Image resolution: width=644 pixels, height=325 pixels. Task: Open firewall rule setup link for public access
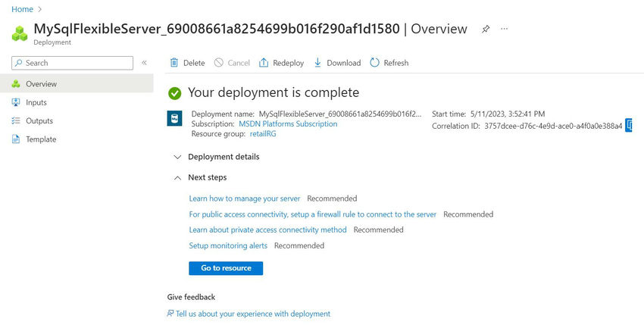point(313,214)
